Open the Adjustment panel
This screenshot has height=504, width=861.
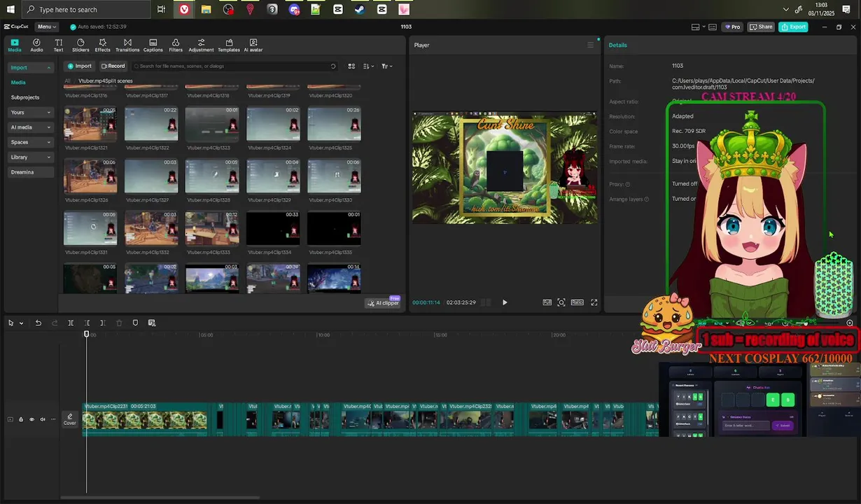point(201,45)
